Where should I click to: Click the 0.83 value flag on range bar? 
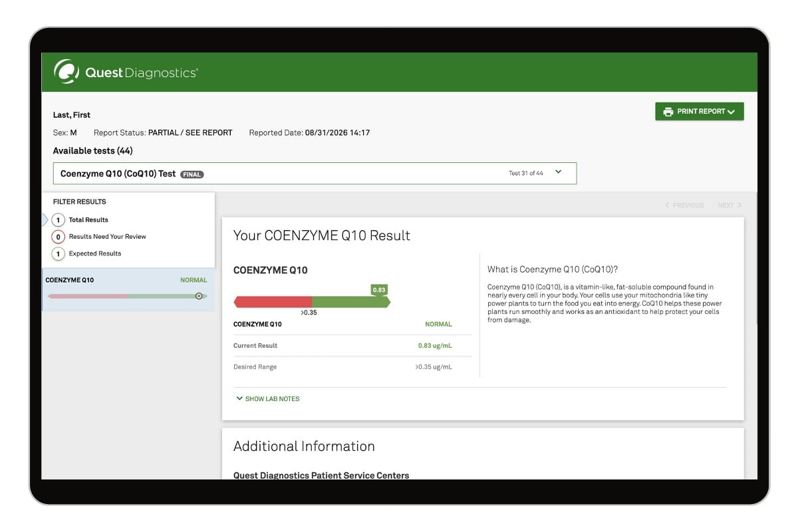coord(379,290)
